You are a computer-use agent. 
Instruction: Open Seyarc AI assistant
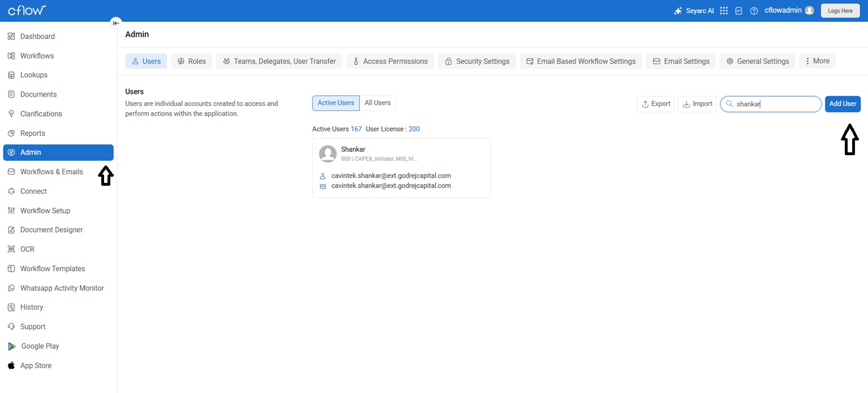point(694,11)
